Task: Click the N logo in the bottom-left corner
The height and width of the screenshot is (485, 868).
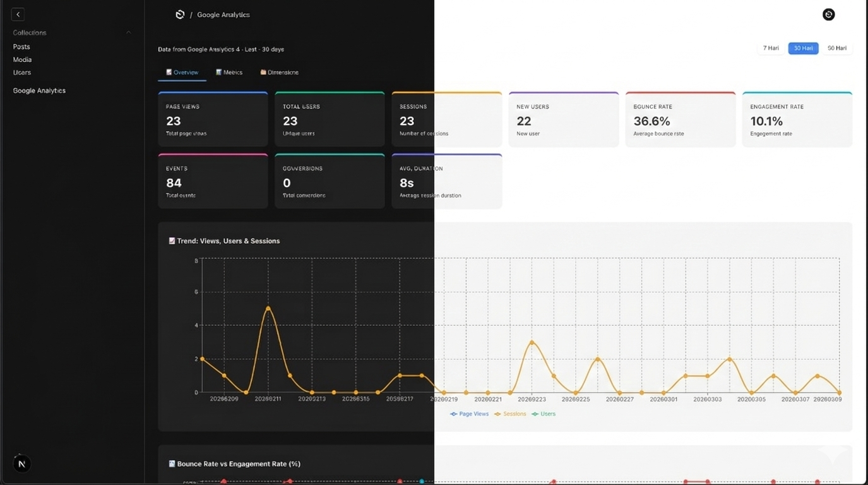Action: pos(21,464)
